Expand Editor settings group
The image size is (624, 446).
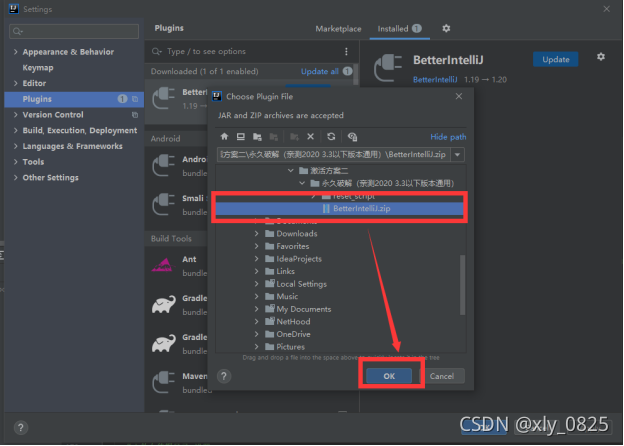[16, 83]
